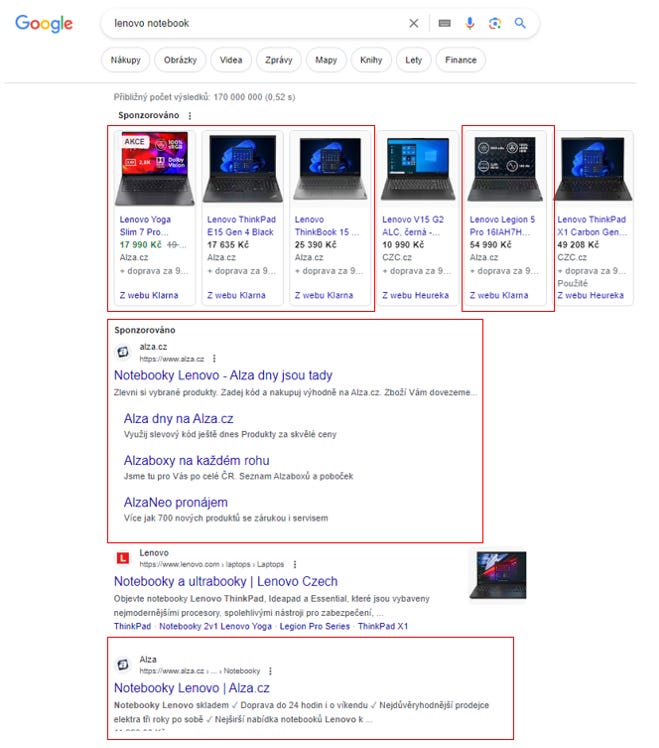Open the three-dot menu next to Sponzorováno
Image resolution: width=659 pixels, height=748 pixels.
(x=190, y=115)
